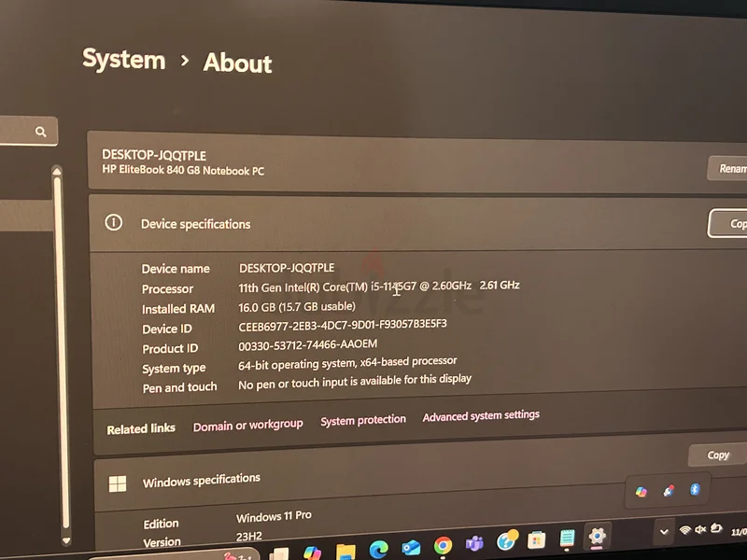The image size is (747, 560).
Task: Click the 16.0 GB installed RAM value
Action: (x=297, y=307)
